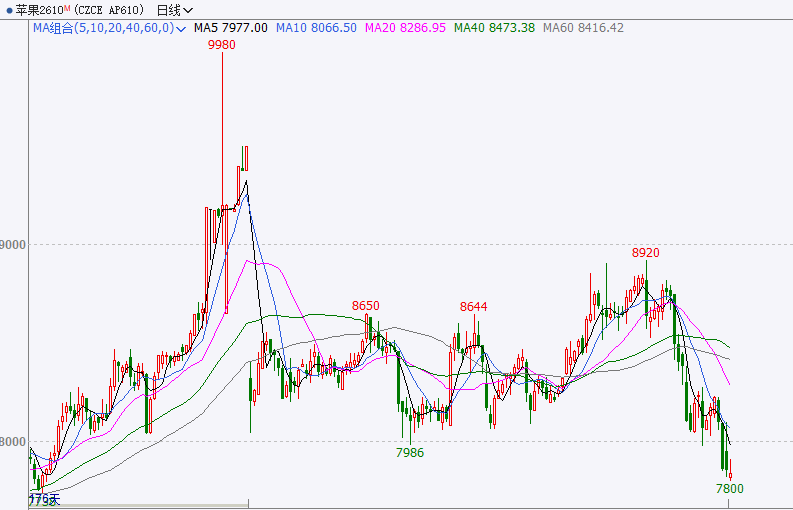
Task: Click the 7800 latest low label
Action: [730, 488]
